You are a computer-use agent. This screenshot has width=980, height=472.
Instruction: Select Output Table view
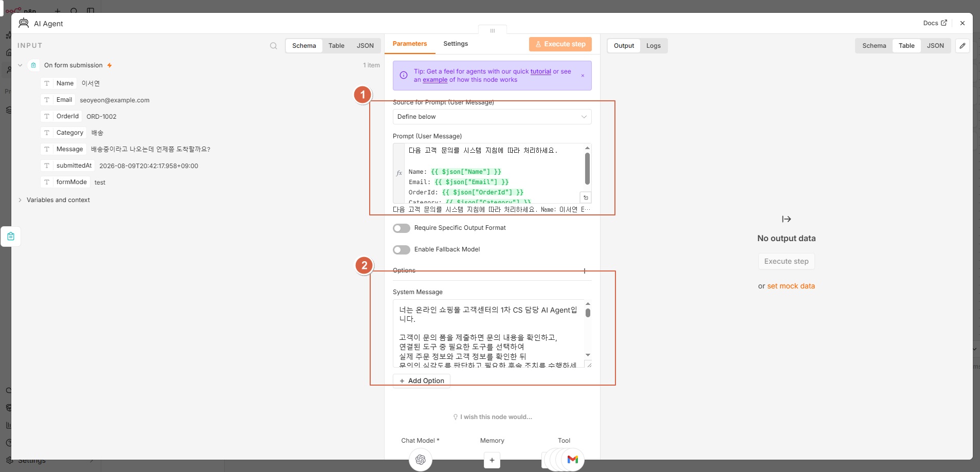point(906,46)
